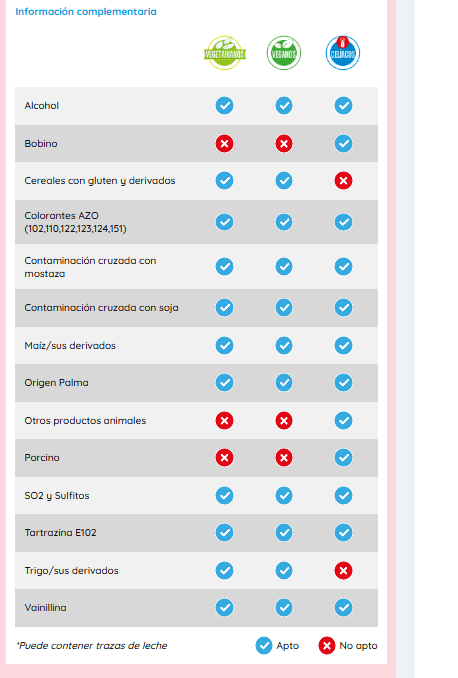The height and width of the screenshot is (678, 458).
Task: Click the Tartrazina E102 row label
Action: click(x=60, y=533)
